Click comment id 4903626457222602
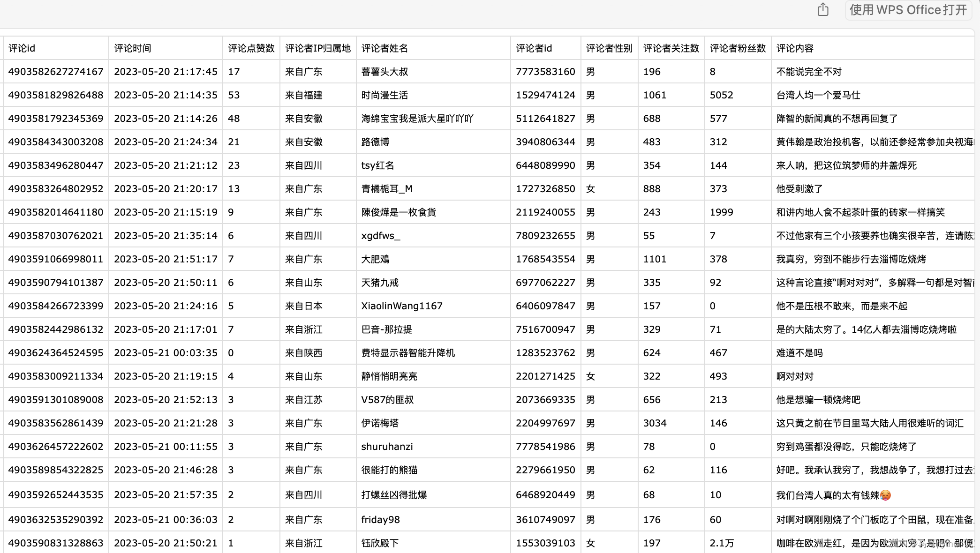Image resolution: width=980 pixels, height=553 pixels. tap(56, 447)
